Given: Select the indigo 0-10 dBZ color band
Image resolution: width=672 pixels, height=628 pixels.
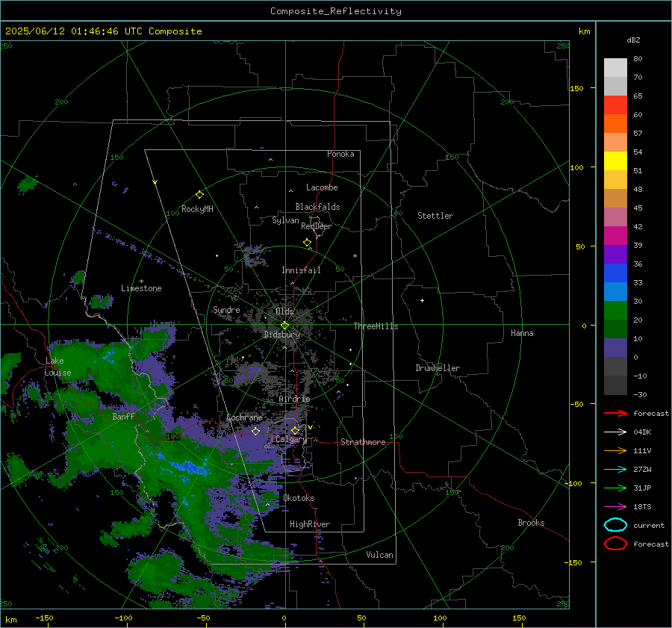Looking at the screenshot, I should tap(615, 348).
